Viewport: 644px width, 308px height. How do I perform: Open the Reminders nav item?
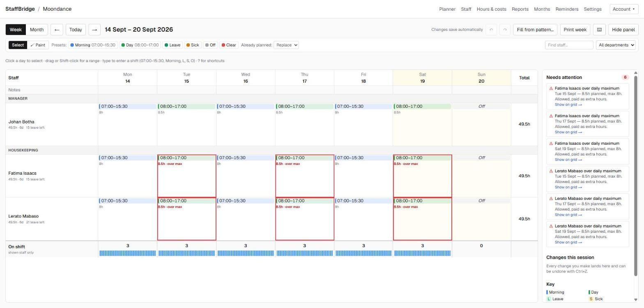tap(567, 9)
